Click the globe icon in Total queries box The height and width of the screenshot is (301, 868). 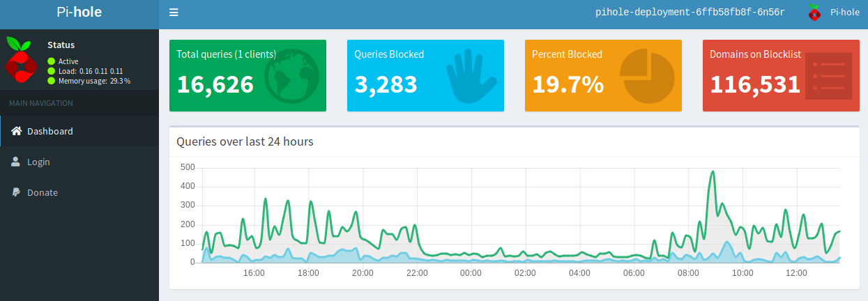(291, 75)
